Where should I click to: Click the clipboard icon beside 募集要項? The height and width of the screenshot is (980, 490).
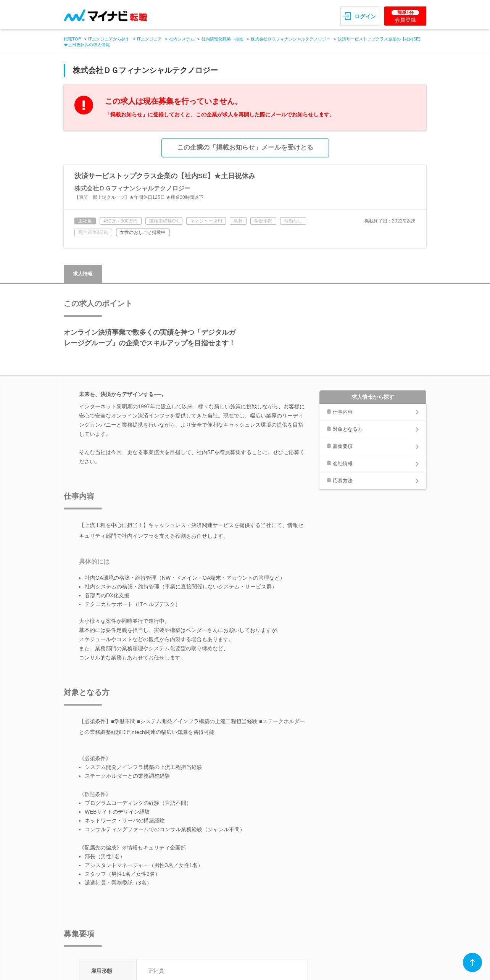pyautogui.click(x=329, y=446)
